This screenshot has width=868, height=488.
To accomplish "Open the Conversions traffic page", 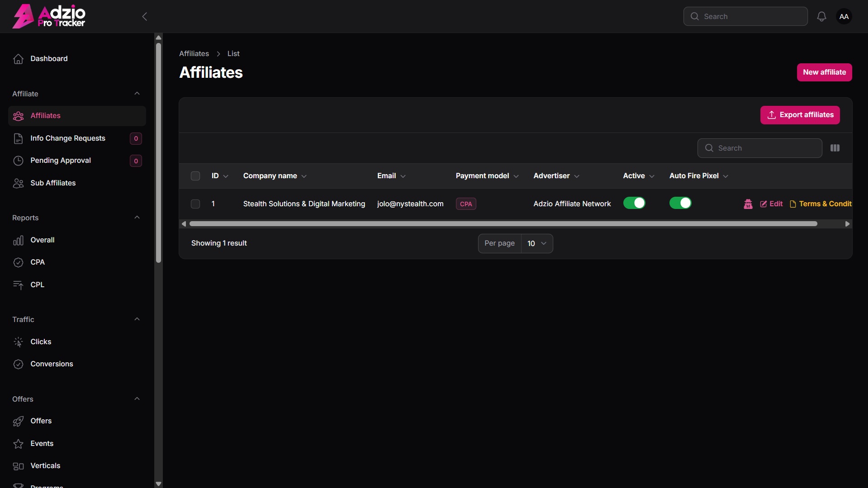I will tap(77, 364).
